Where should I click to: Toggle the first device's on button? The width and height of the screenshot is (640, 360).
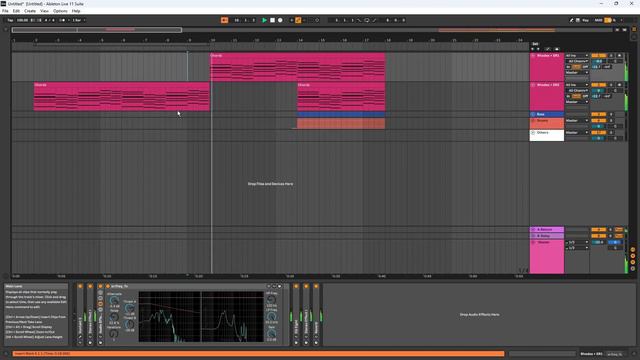[80, 286]
